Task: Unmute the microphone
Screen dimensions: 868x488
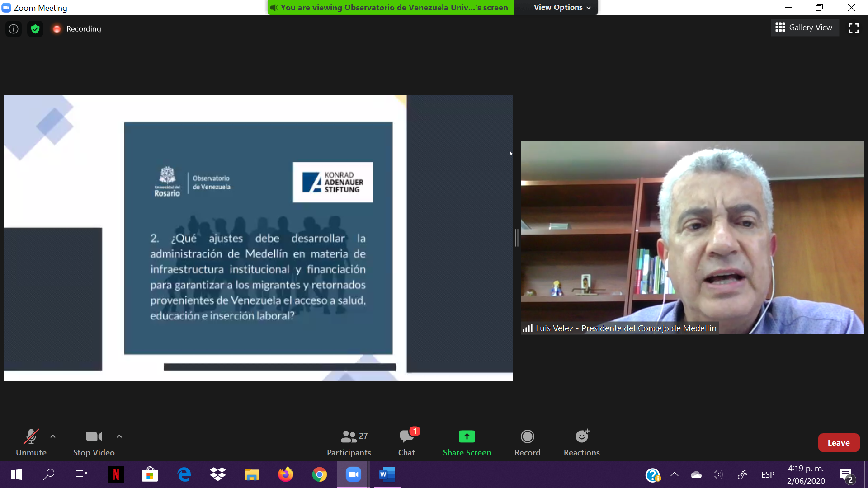Action: click(x=31, y=442)
